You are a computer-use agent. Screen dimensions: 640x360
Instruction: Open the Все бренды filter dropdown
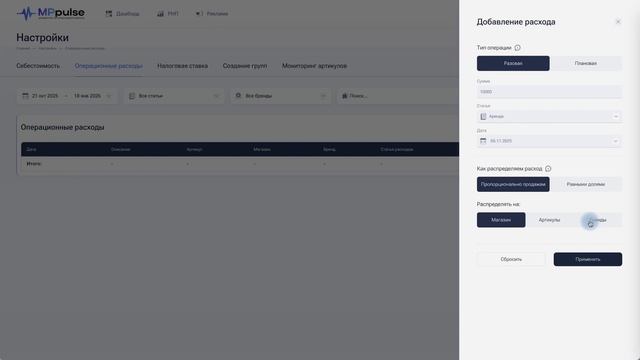(x=323, y=96)
